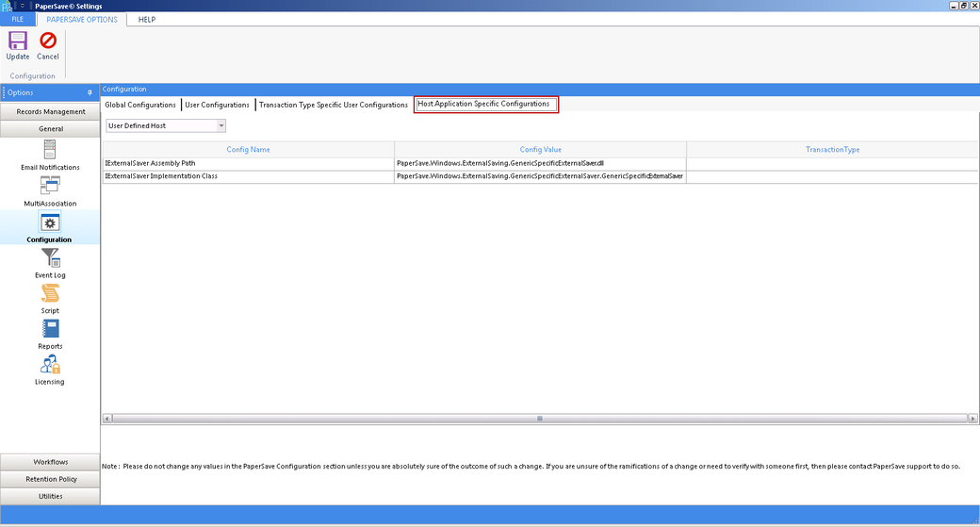
Task: Switch to User Configurations tab
Action: point(218,105)
